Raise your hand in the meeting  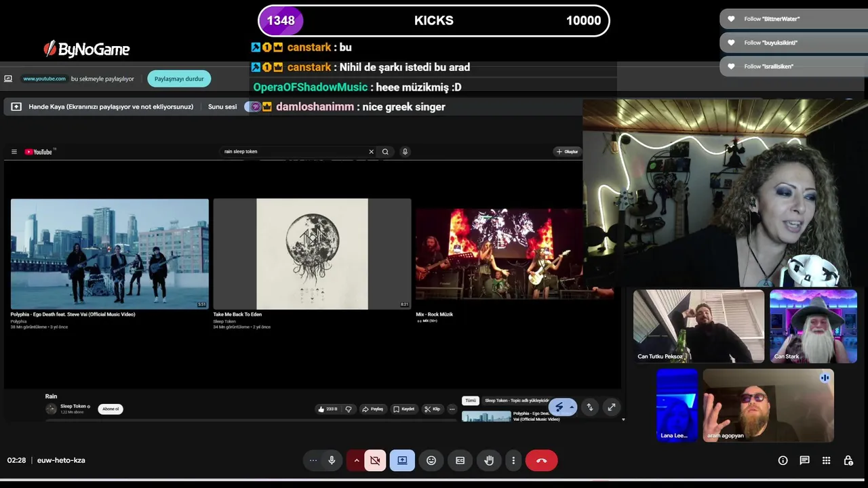[x=489, y=460]
